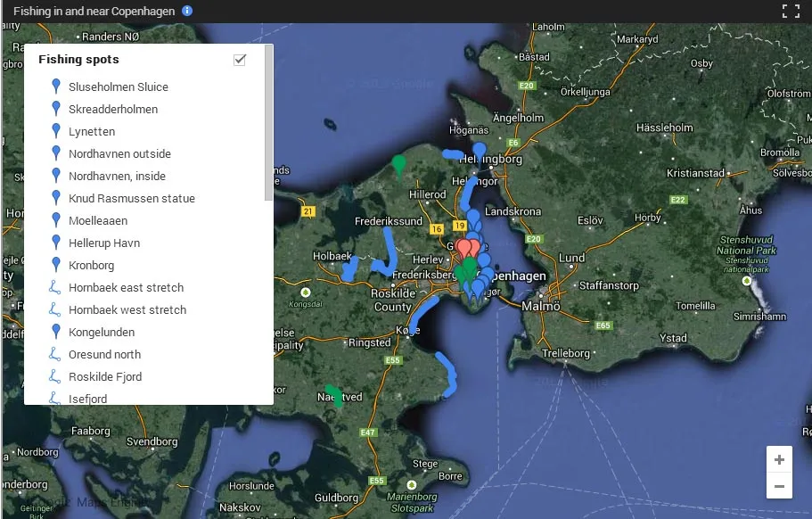Uncheck the Fishing spots layer checkbox
Viewport: 812px width, 519px height.
[239, 60]
